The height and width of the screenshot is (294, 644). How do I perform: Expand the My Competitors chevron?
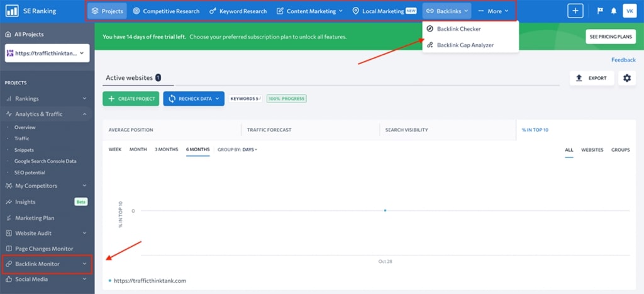point(84,186)
